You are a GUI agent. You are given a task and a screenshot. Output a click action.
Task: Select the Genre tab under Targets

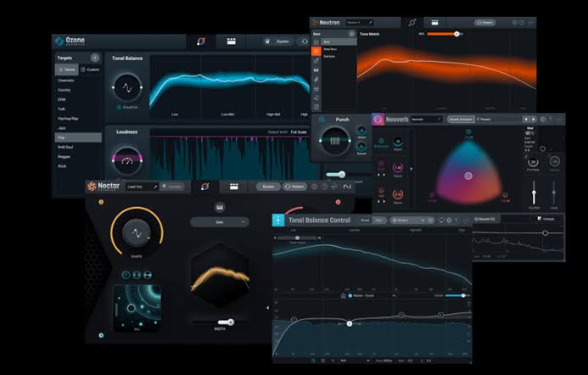(67, 70)
